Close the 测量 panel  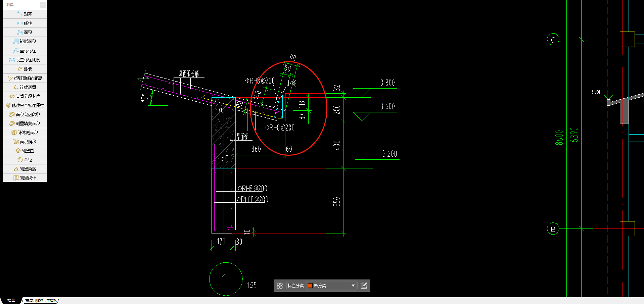(x=43, y=5)
